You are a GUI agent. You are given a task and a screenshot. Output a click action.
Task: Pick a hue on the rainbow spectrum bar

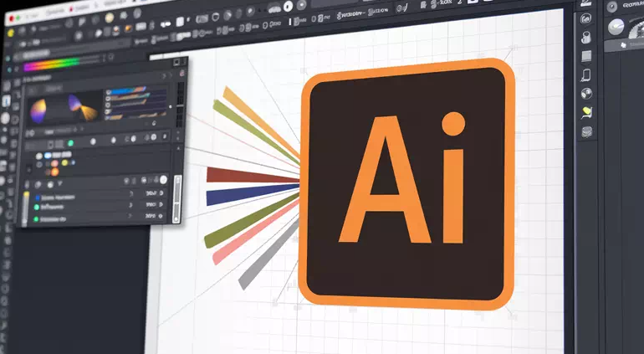52,64
